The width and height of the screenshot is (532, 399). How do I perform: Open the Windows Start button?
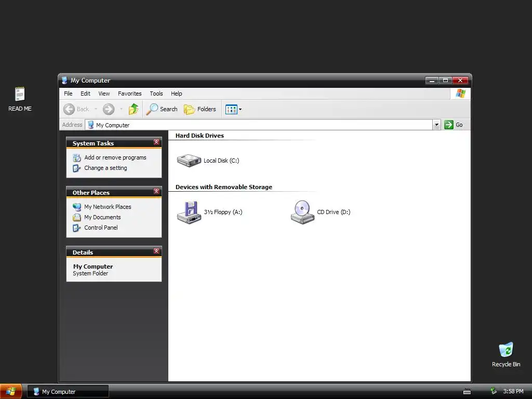click(11, 392)
